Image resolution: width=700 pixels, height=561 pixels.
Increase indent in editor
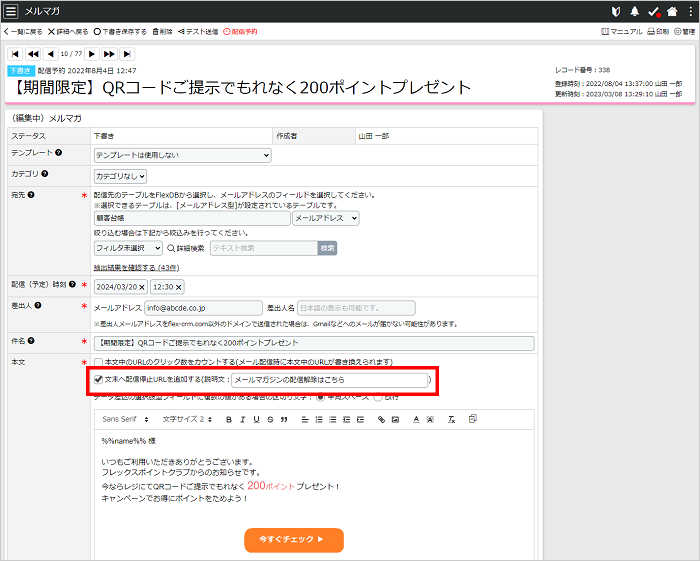[360, 420]
